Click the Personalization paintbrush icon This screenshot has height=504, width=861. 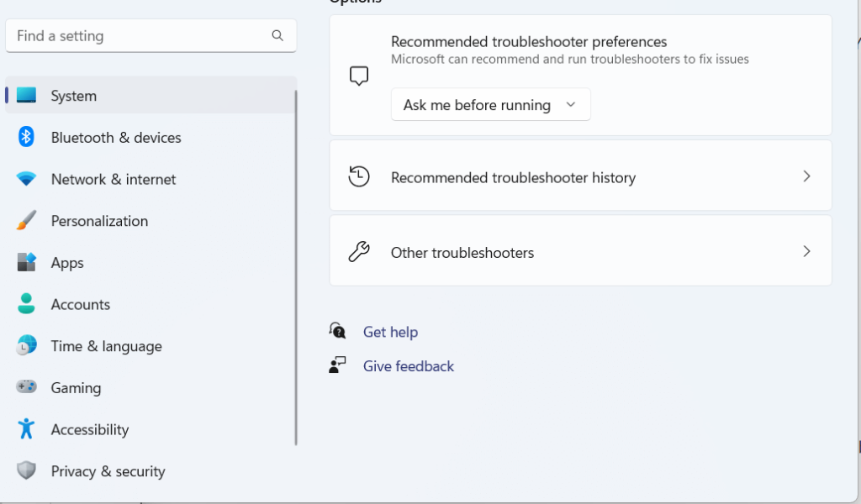(x=26, y=220)
